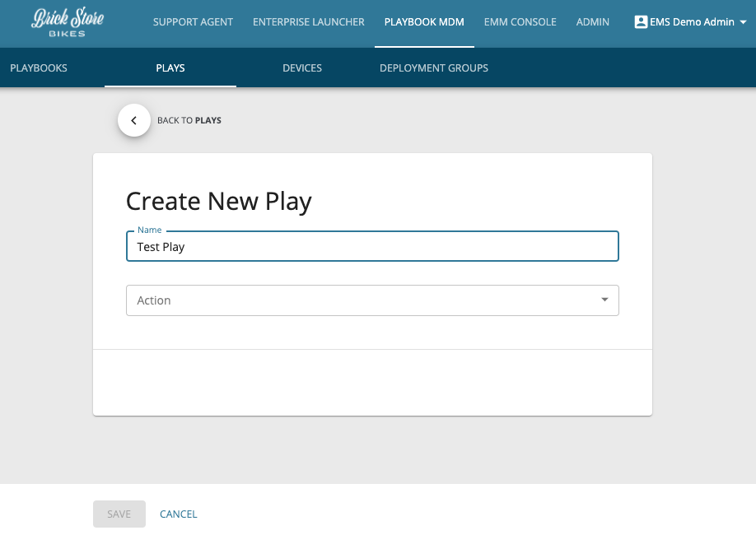Open the Action select box
756x535 pixels.
pos(371,300)
